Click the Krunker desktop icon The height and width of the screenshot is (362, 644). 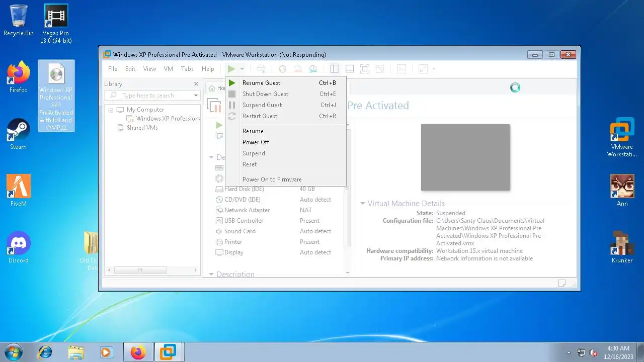[622, 247]
